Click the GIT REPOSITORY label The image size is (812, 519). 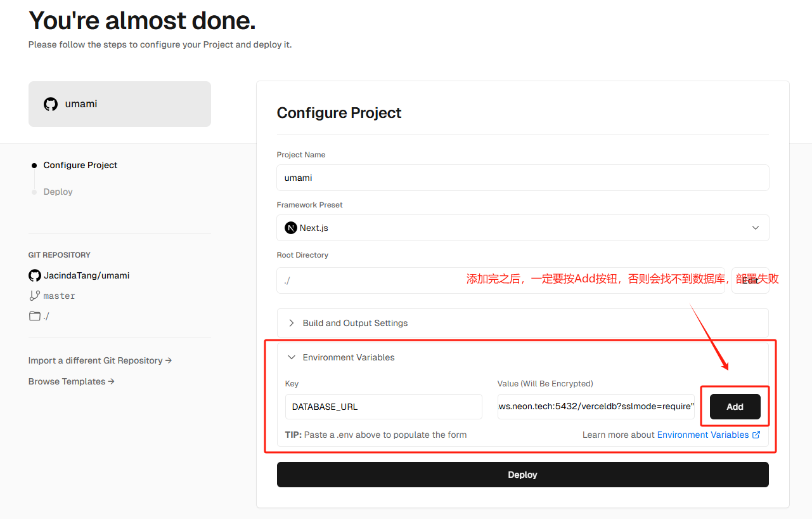[x=60, y=255]
